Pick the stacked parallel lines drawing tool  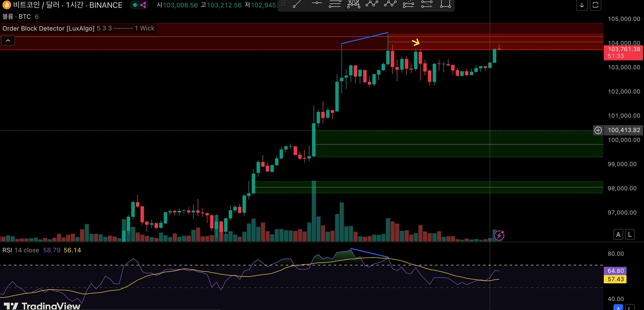pyautogui.click(x=334, y=4)
